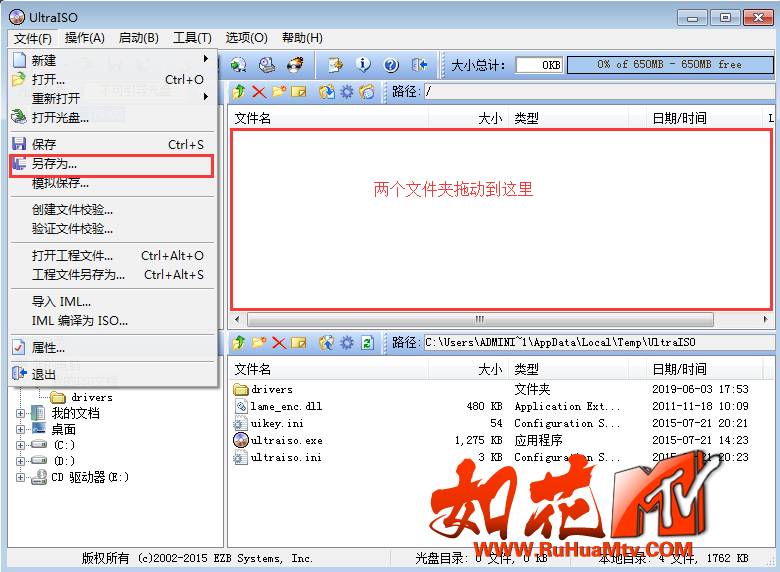Image resolution: width=780 pixels, height=572 pixels.
Task: Click the Exit door icon in the toolbar
Action: click(x=419, y=65)
